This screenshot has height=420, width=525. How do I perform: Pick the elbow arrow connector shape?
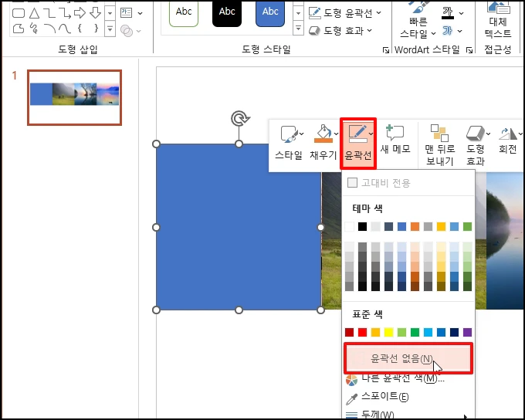coord(64,13)
